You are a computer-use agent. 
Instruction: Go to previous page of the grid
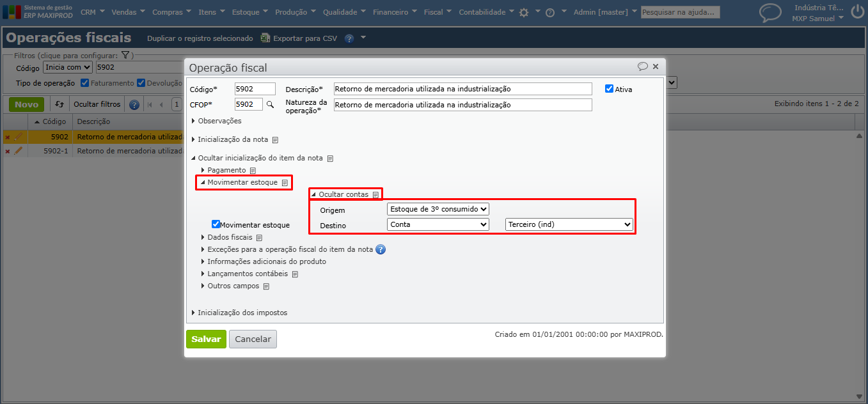tap(161, 104)
